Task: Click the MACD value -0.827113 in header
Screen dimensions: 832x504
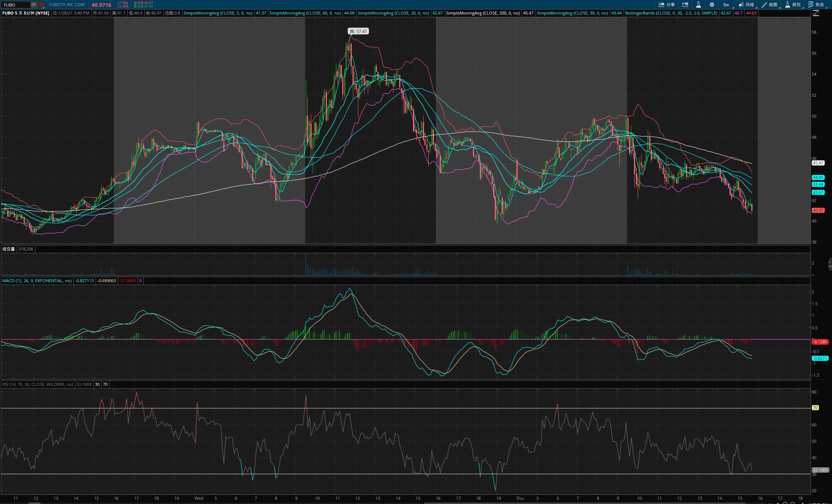Action: tap(84, 281)
